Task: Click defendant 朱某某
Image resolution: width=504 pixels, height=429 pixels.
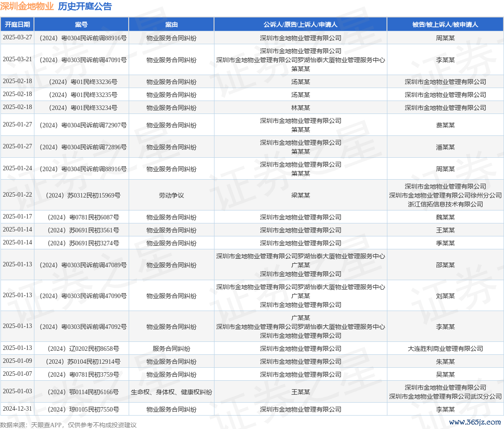Action: [445, 362]
